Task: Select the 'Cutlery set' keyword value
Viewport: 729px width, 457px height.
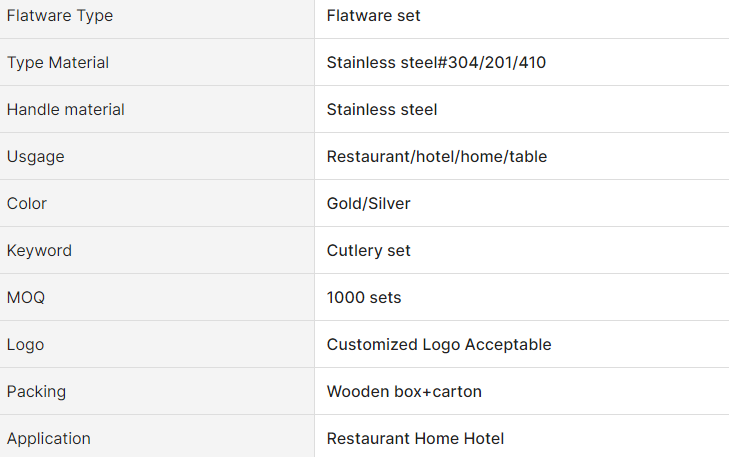Action: [369, 251]
